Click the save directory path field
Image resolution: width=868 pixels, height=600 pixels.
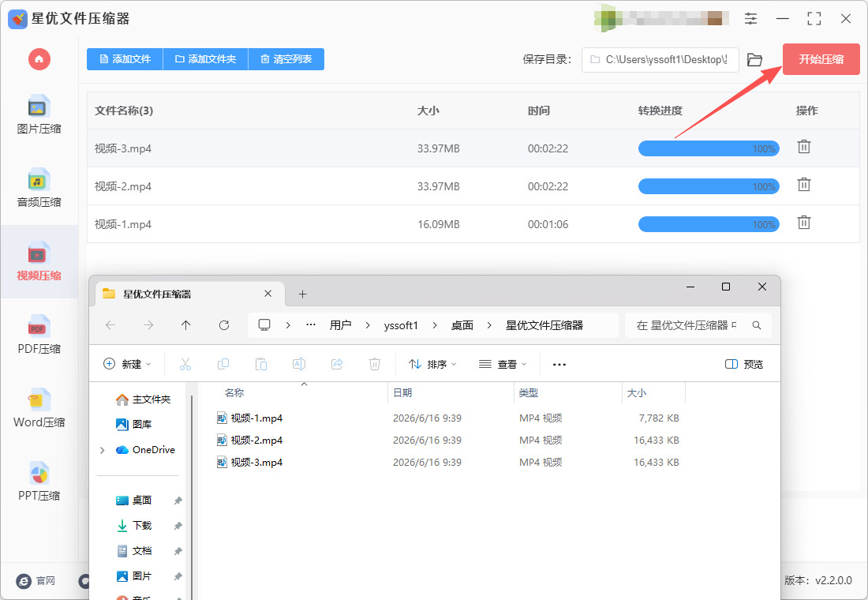[x=660, y=59]
